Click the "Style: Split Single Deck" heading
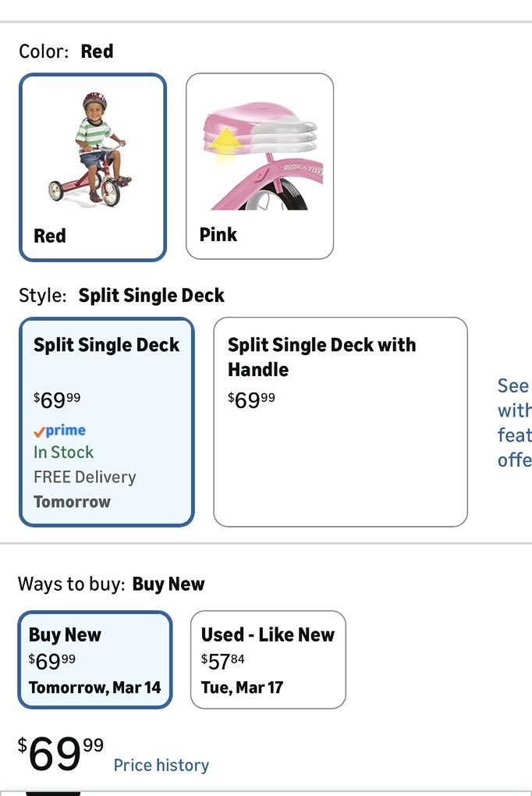Image resolution: width=532 pixels, height=796 pixels. click(x=121, y=296)
